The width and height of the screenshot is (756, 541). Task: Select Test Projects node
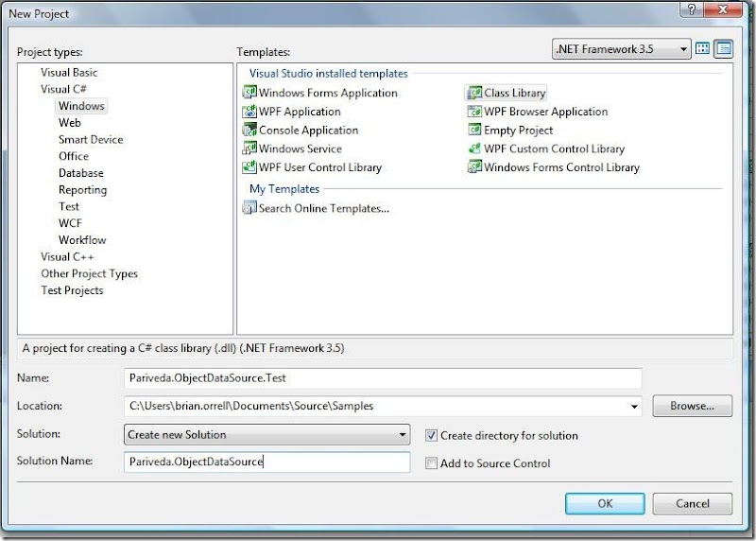click(72, 290)
